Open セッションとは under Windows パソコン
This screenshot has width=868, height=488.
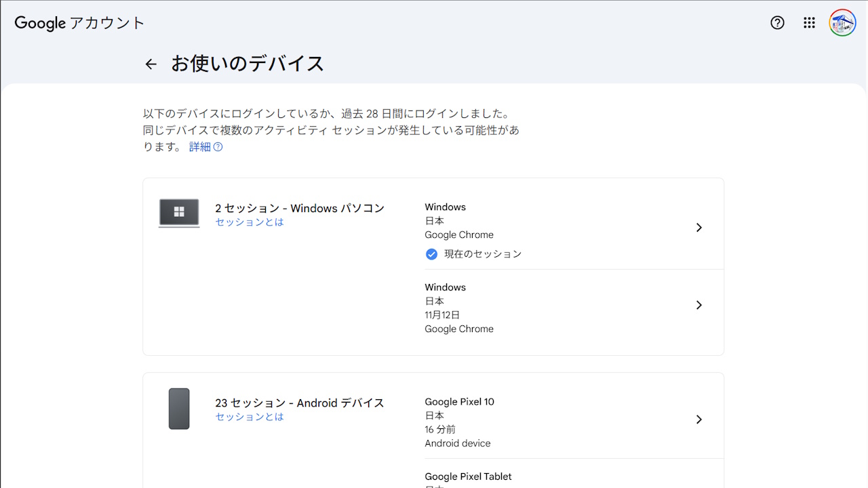pos(249,222)
